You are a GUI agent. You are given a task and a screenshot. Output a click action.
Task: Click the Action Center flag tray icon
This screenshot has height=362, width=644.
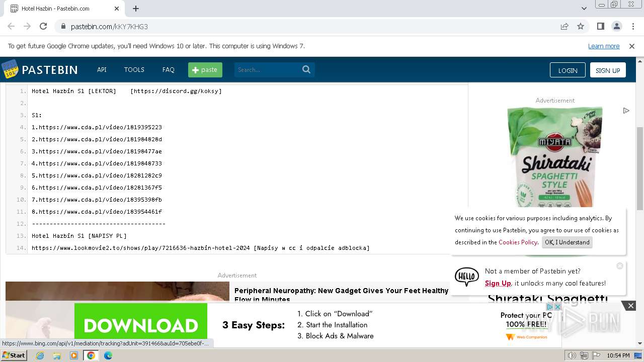(596, 355)
